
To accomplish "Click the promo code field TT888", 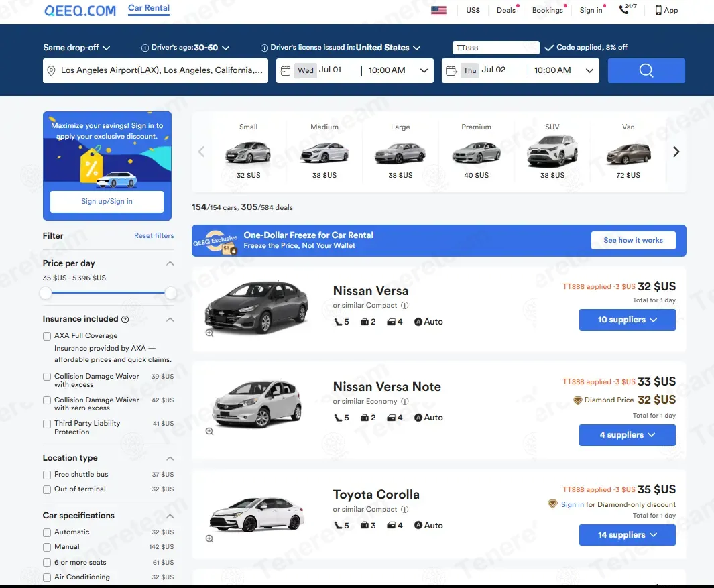I will pyautogui.click(x=496, y=48).
